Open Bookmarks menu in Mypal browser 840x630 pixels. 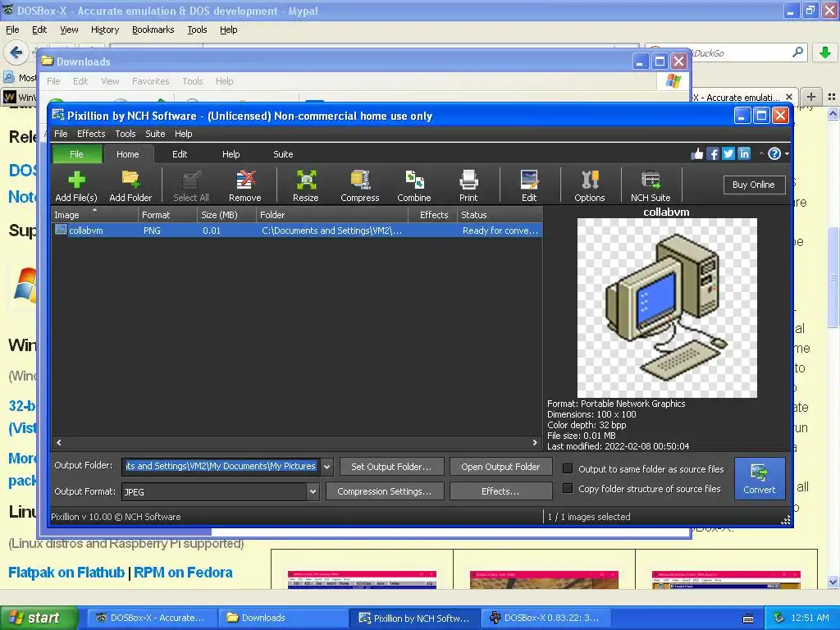(x=153, y=30)
